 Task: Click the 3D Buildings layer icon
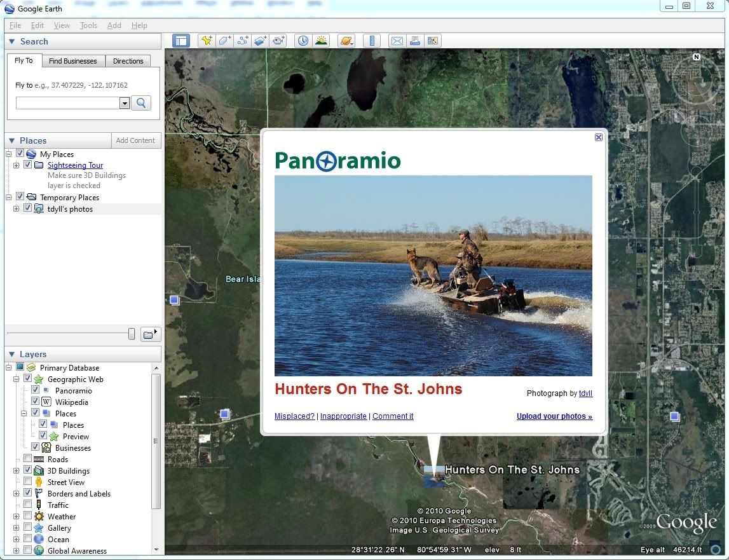click(39, 471)
